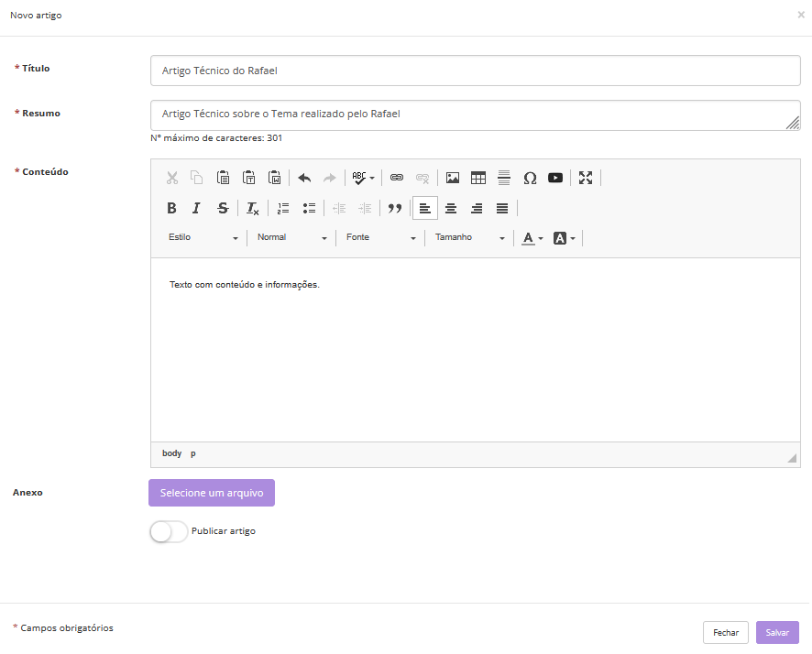Embed a YouTube video via toolbar icon

tap(555, 178)
